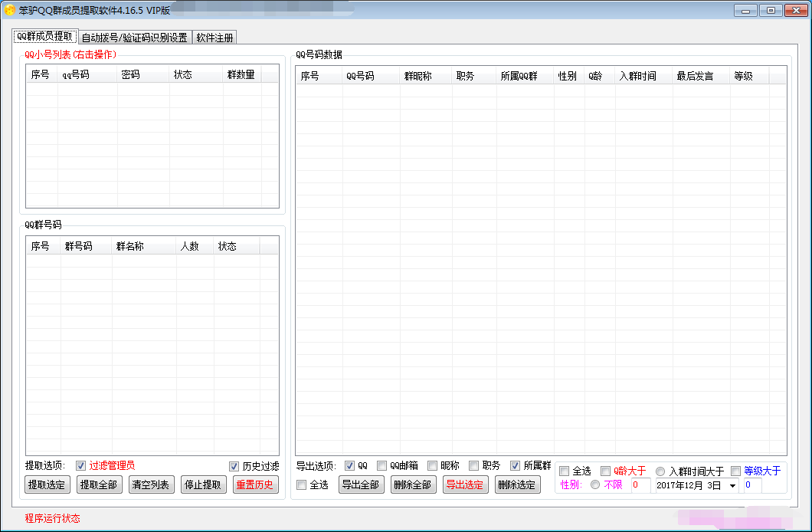Sort QQ小号列表 by 密码 column
Screen dimensions: 812x532
point(143,74)
